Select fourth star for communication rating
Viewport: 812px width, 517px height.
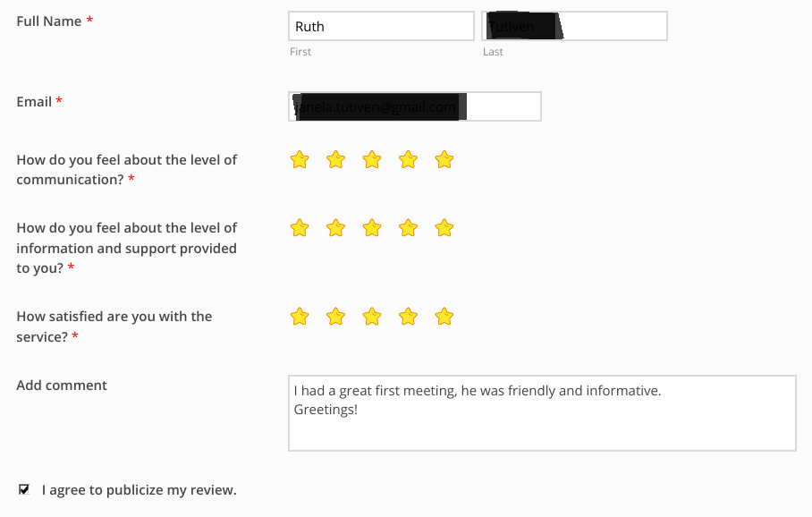point(408,159)
